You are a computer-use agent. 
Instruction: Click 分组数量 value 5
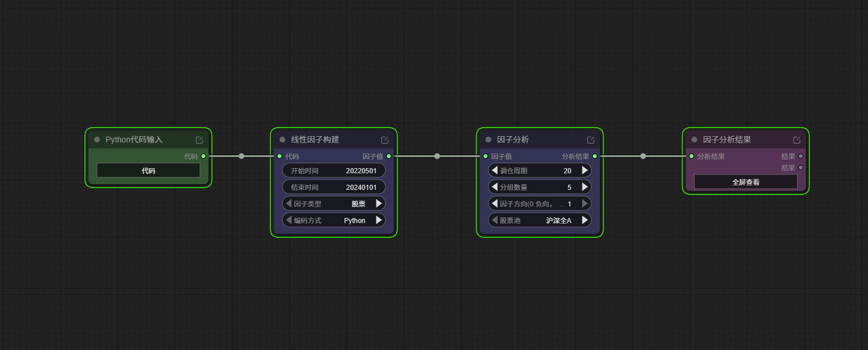569,187
